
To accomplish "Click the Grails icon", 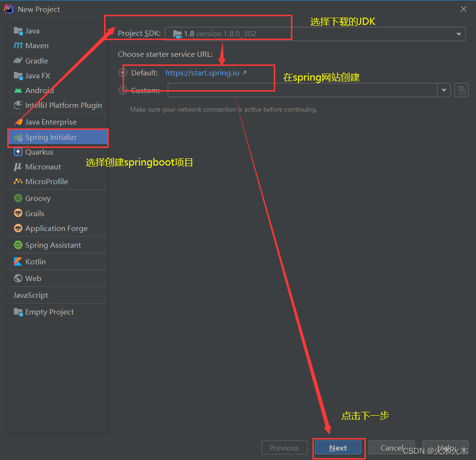I will [18, 213].
